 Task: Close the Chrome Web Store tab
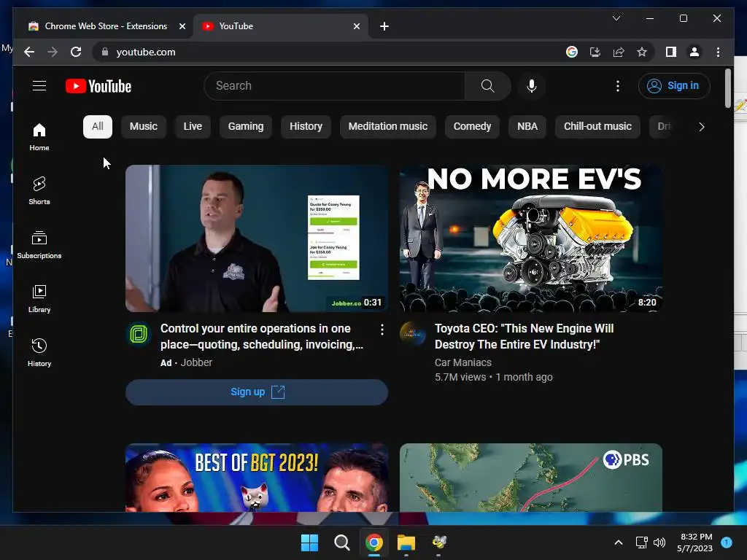click(182, 26)
